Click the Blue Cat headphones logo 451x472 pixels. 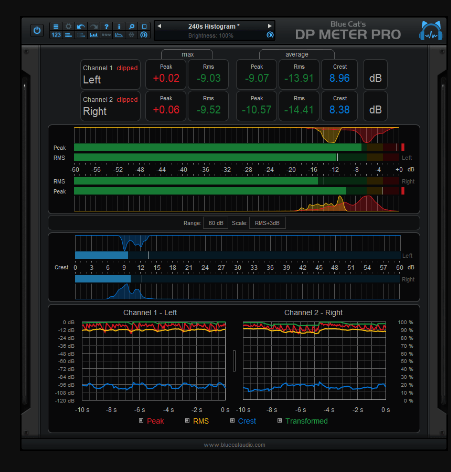point(431,31)
